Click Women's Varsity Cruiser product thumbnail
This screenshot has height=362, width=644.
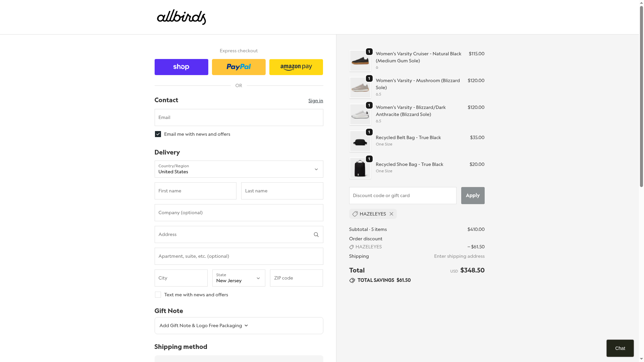360,61
